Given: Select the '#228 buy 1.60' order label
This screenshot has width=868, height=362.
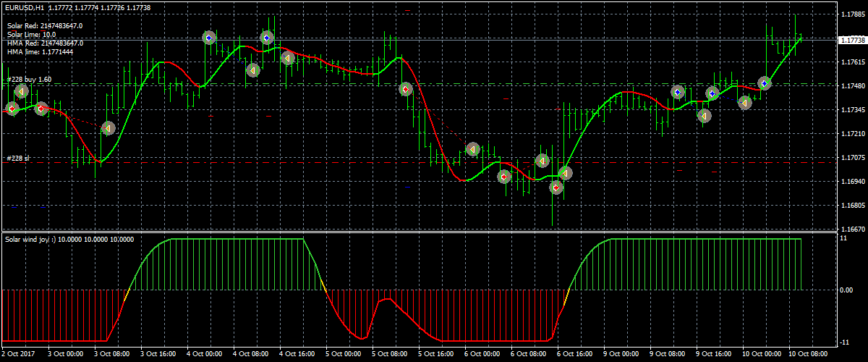Looking at the screenshot, I should point(29,79).
